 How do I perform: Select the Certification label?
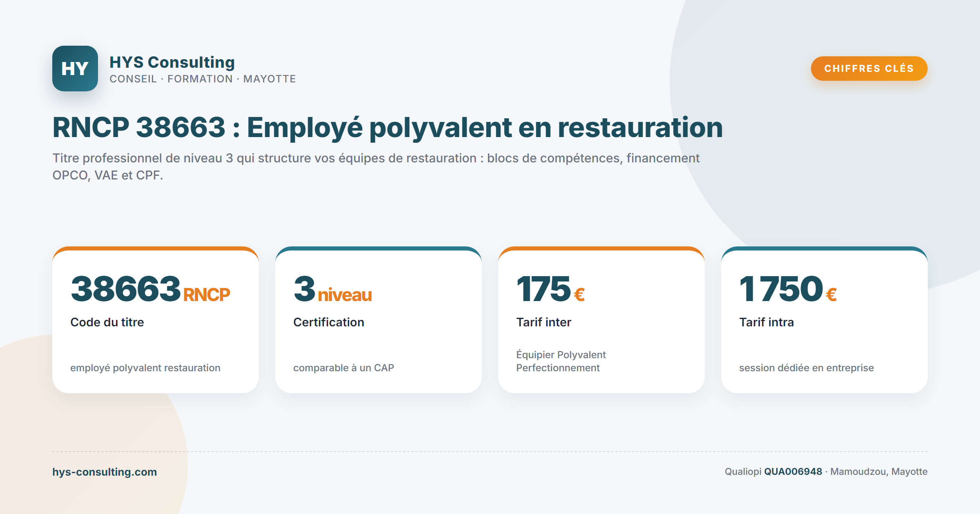[x=329, y=322]
